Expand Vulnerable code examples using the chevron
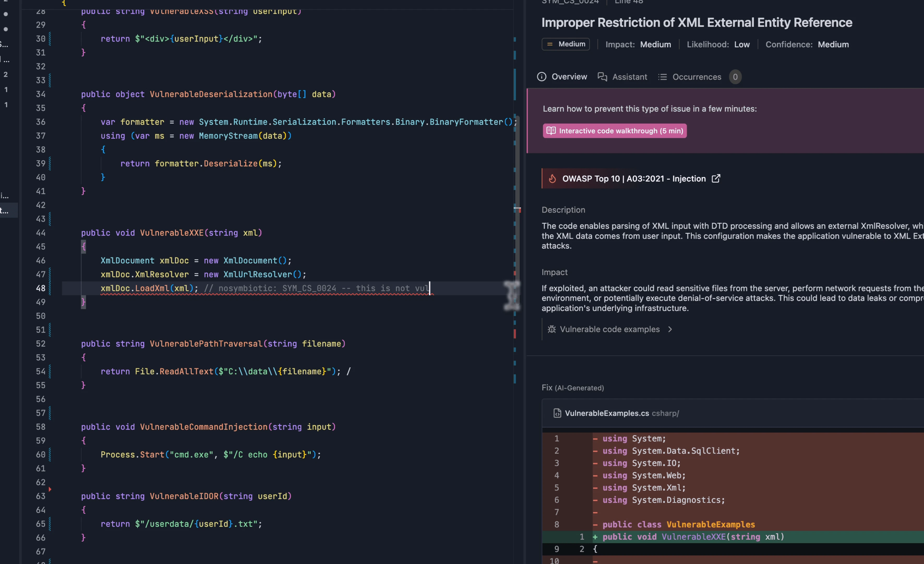The image size is (924, 564). tap(670, 329)
